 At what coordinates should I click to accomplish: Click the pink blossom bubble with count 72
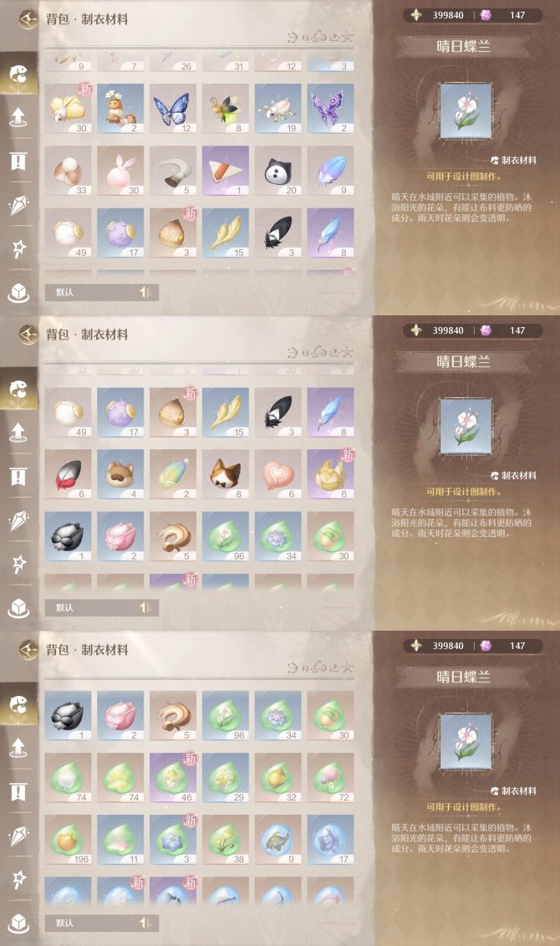330,778
